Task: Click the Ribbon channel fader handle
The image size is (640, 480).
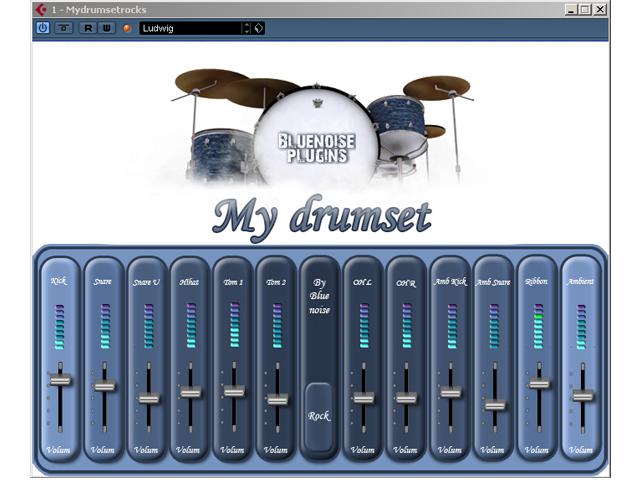Action: 539,383
